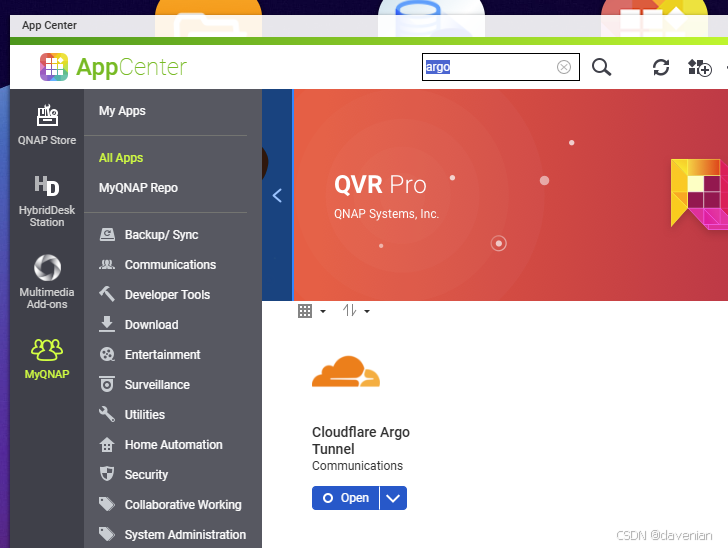The width and height of the screenshot is (728, 548).
Task: Select the Utilities category label
Action: point(144,415)
